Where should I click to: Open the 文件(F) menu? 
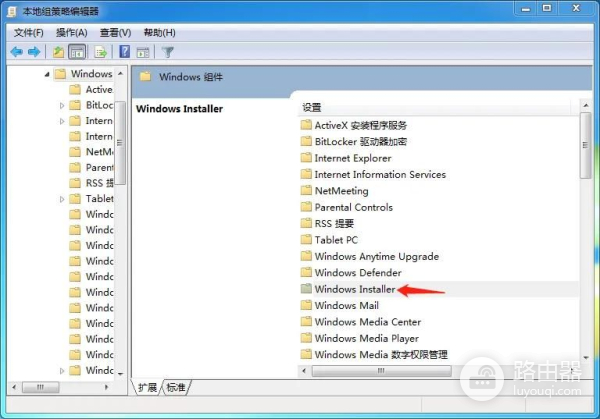[29, 33]
